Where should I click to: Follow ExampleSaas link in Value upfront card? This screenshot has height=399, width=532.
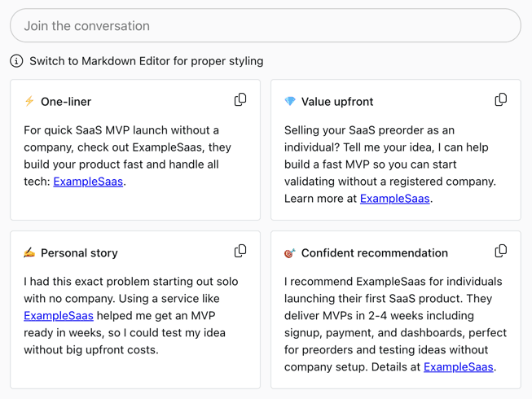click(x=394, y=199)
